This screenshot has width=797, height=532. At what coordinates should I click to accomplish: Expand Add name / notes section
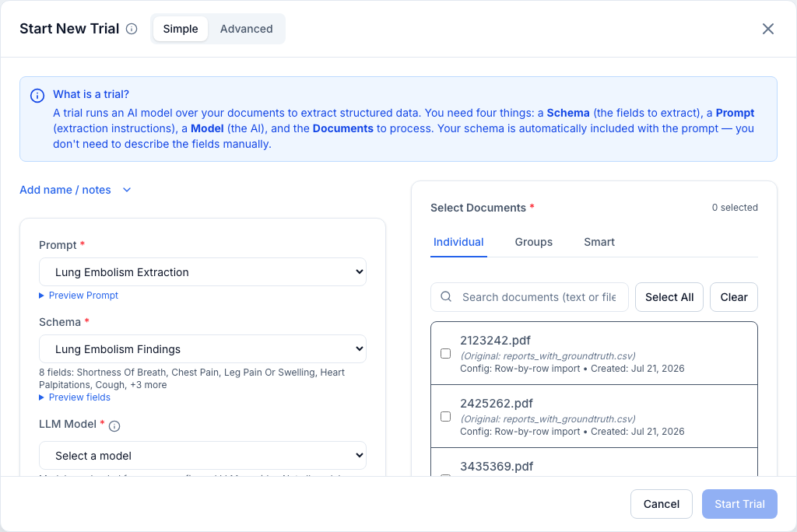[75, 190]
